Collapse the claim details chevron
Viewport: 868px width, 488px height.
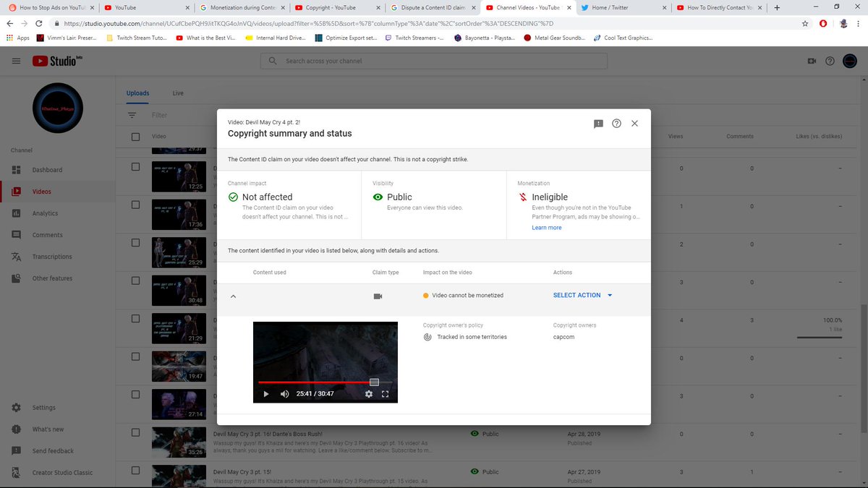pos(233,296)
